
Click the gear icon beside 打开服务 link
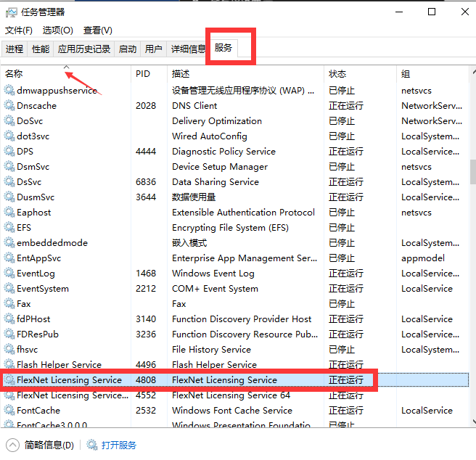click(92, 445)
